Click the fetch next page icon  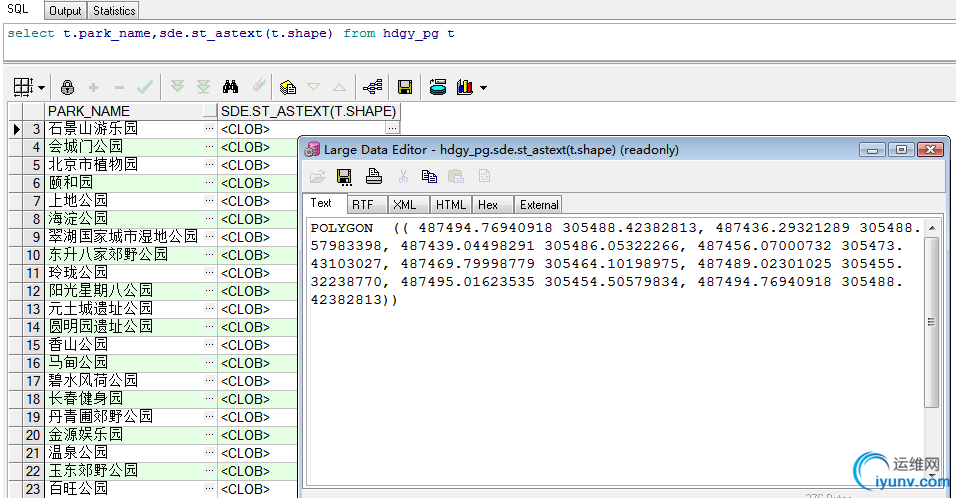click(x=177, y=87)
